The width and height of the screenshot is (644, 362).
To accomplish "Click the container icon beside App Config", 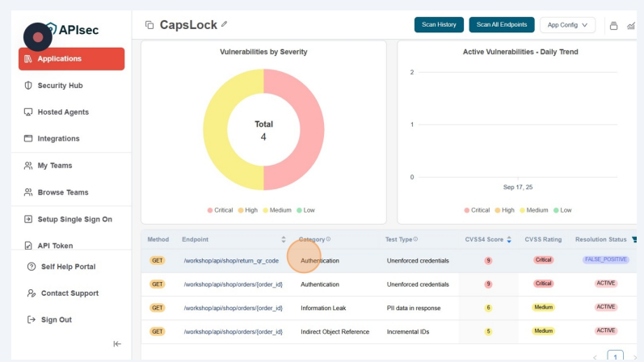I will click(613, 25).
